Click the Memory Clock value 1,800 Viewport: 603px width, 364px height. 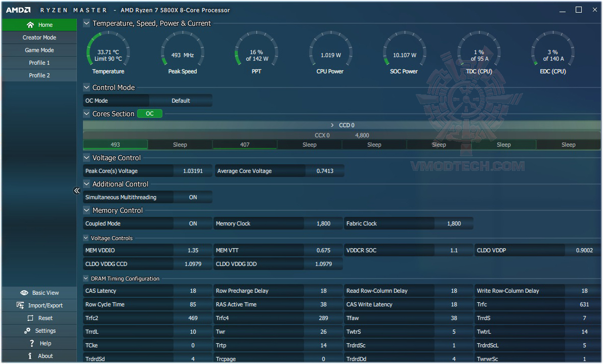(323, 223)
